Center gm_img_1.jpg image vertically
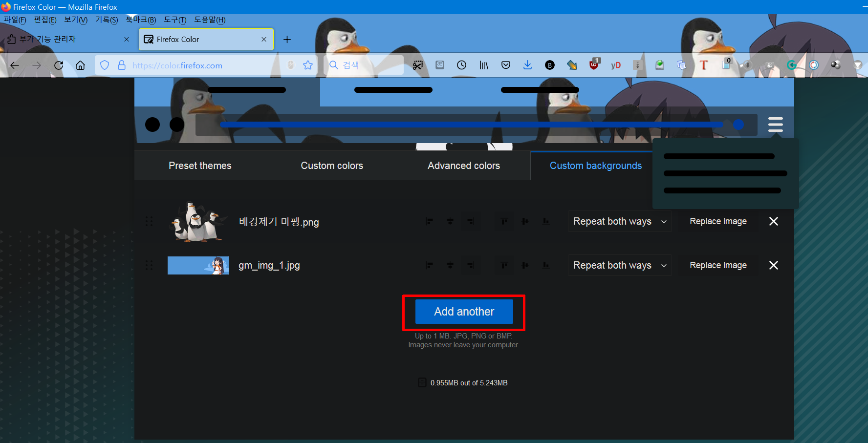Image resolution: width=868 pixels, height=443 pixels. [x=525, y=265]
